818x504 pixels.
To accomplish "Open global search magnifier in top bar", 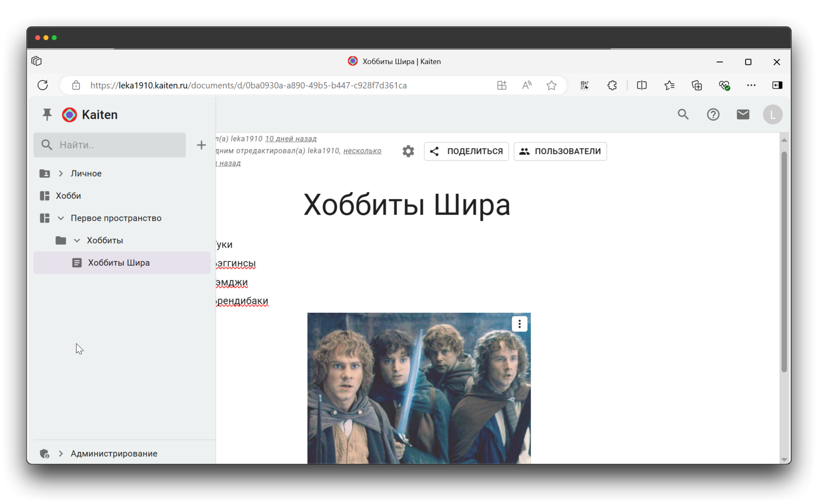I will 683,114.
